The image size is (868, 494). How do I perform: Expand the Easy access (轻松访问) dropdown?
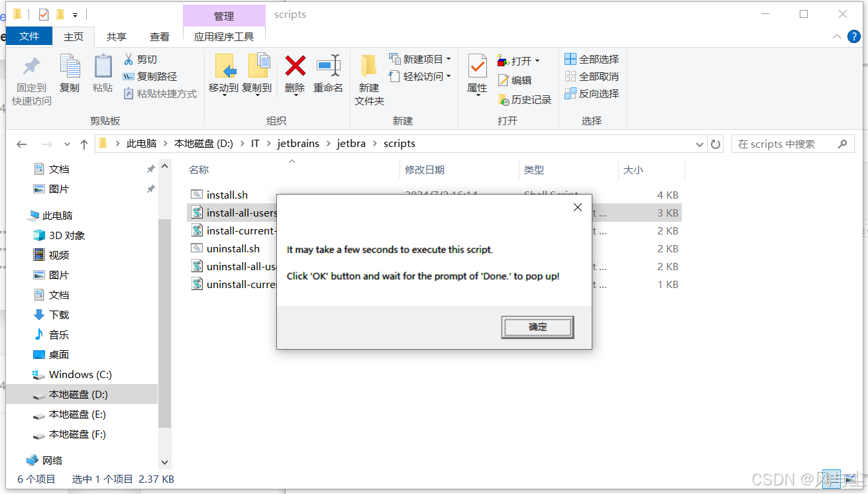(420, 76)
